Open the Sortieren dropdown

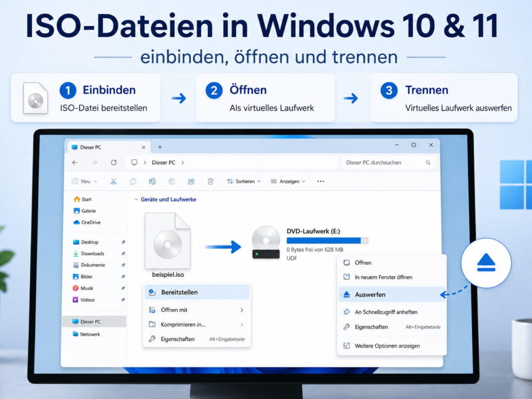point(244,181)
